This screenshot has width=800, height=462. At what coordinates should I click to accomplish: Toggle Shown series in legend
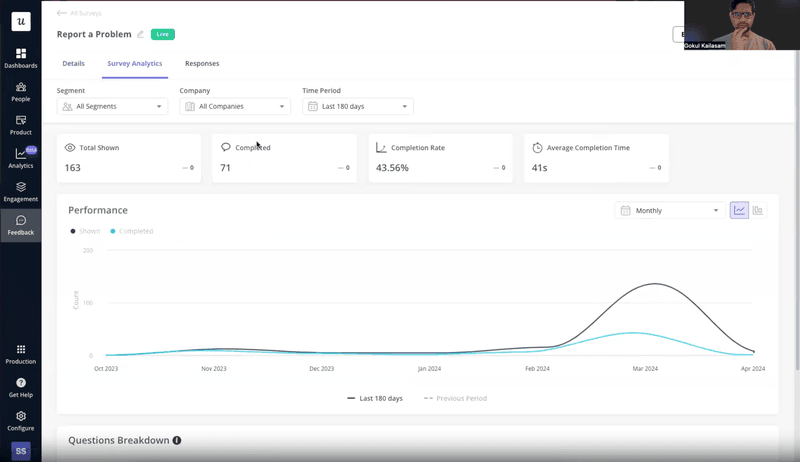[85, 231]
